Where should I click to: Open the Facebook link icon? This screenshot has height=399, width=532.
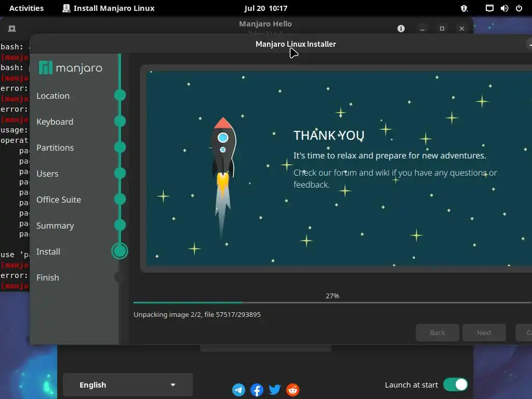coord(257,390)
